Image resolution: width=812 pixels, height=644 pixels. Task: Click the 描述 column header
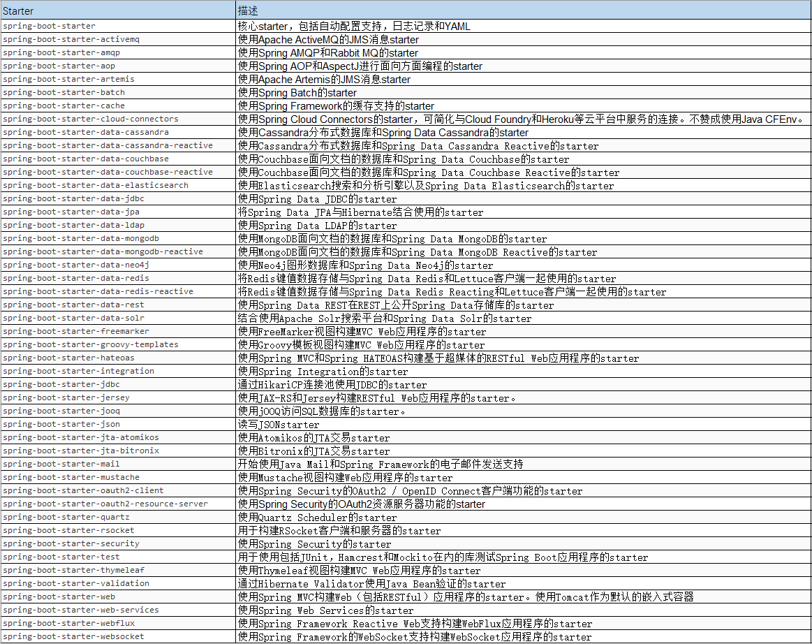pyautogui.click(x=524, y=10)
